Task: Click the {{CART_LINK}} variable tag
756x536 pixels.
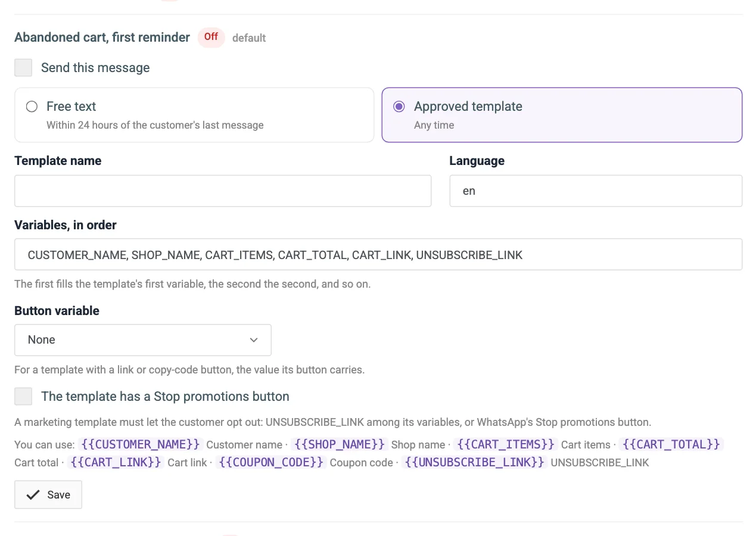Action: pyautogui.click(x=115, y=462)
